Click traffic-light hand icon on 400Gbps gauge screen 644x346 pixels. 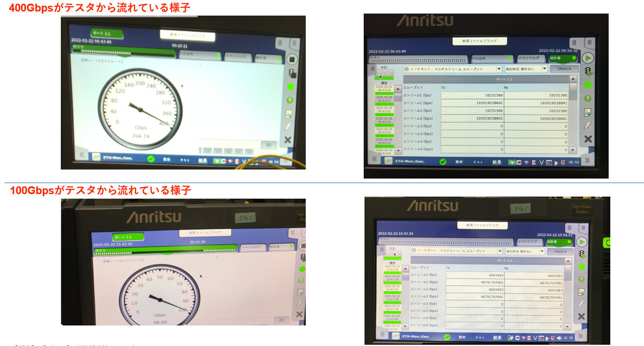click(x=292, y=73)
